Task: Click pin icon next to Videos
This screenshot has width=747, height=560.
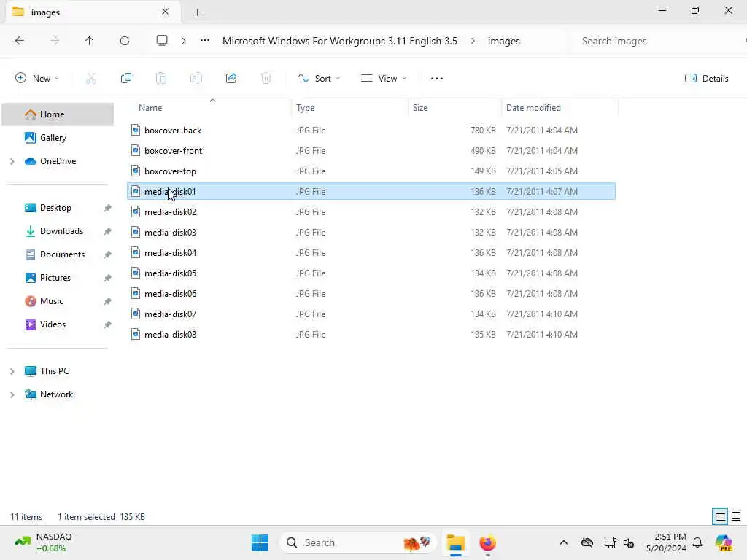Action: pyautogui.click(x=108, y=324)
